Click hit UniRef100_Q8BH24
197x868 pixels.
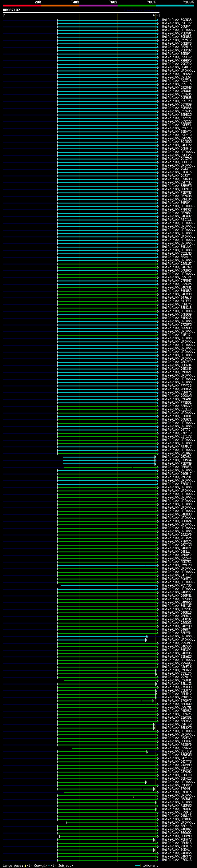(x=177, y=521)
